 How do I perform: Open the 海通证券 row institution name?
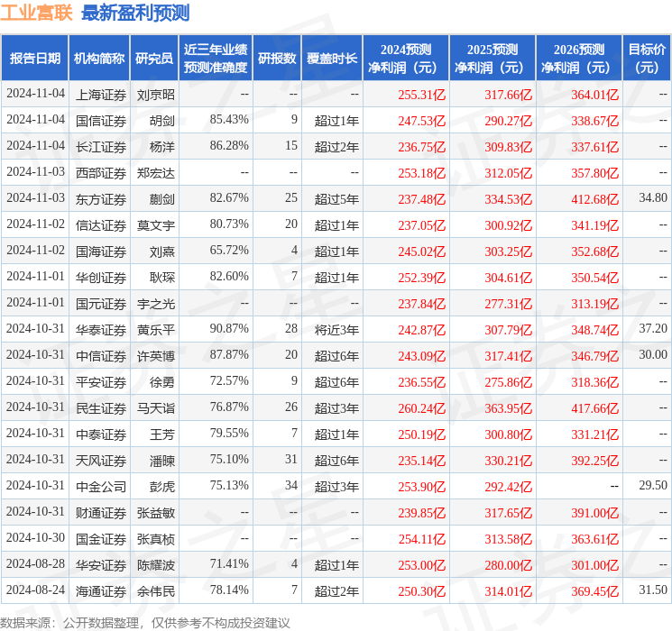tap(100, 590)
